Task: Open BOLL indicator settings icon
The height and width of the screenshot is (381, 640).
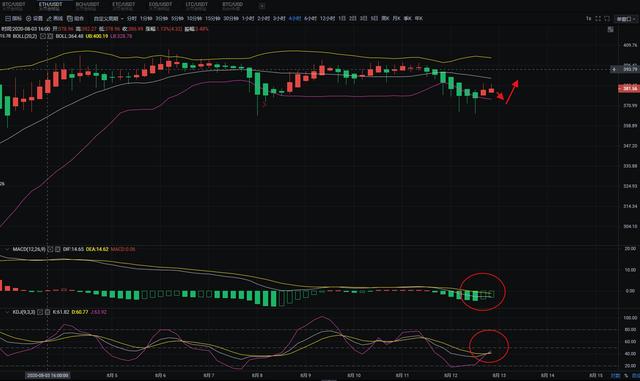Action: [43, 36]
